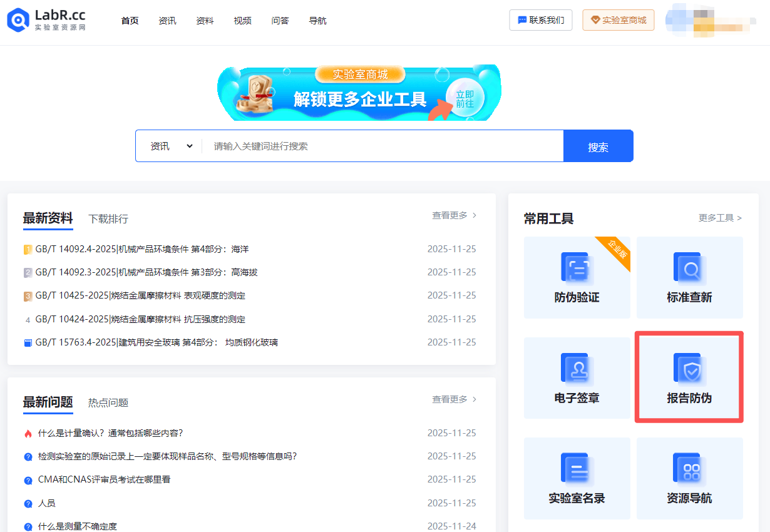Expand 查看更多 arrow in 最新资料 section

[475, 215]
